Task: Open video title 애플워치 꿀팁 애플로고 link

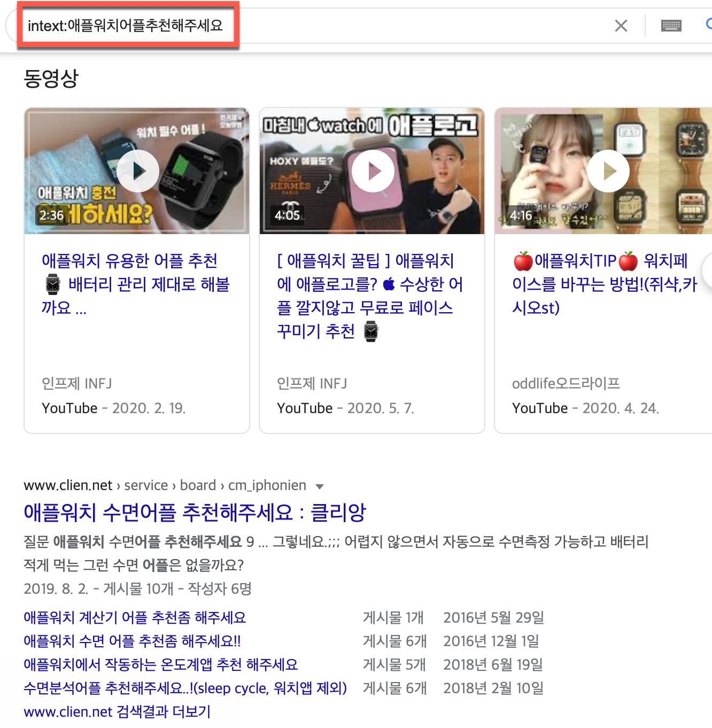Action: 370,296
